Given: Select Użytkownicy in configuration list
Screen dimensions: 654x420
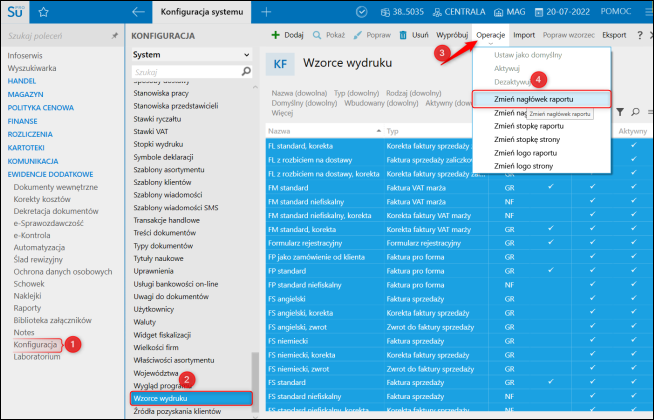Looking at the screenshot, I should [x=153, y=309].
